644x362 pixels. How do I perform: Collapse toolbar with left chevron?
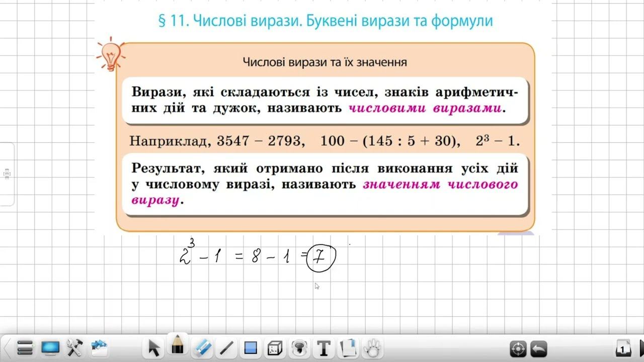(x=7, y=348)
